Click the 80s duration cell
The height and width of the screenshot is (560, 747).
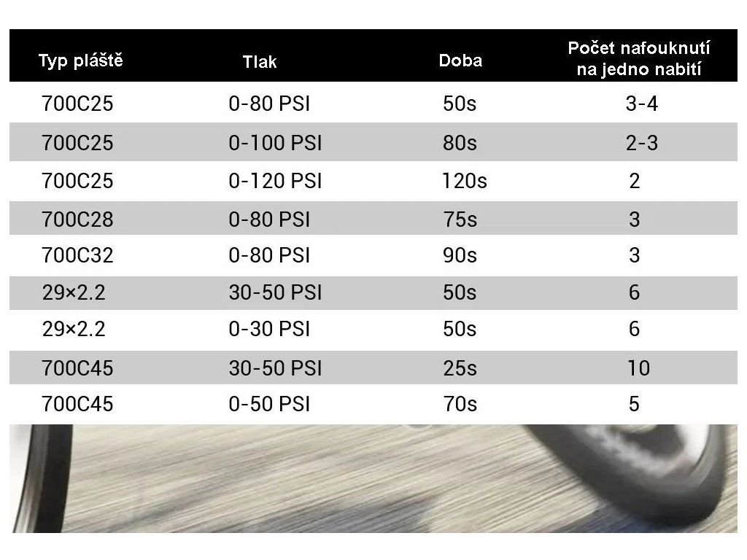point(460,143)
